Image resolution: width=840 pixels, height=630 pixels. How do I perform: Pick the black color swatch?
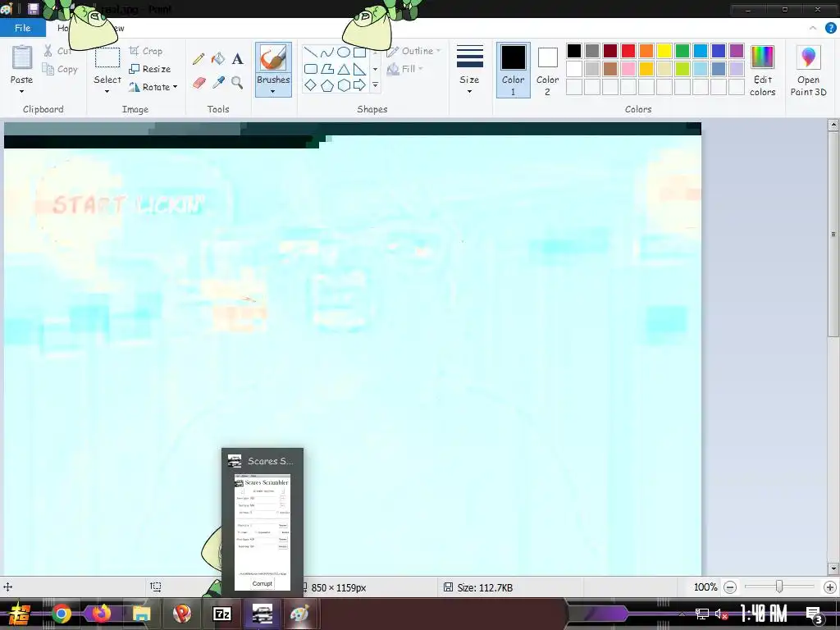coord(573,51)
